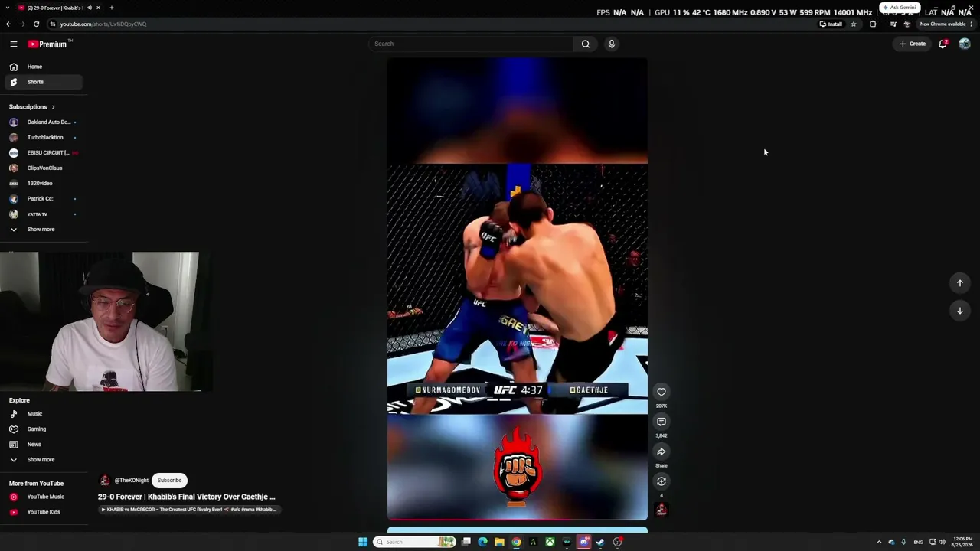Open the Turboblacktion subscription channel
Viewport: 980px width, 551px height.
tap(43, 138)
